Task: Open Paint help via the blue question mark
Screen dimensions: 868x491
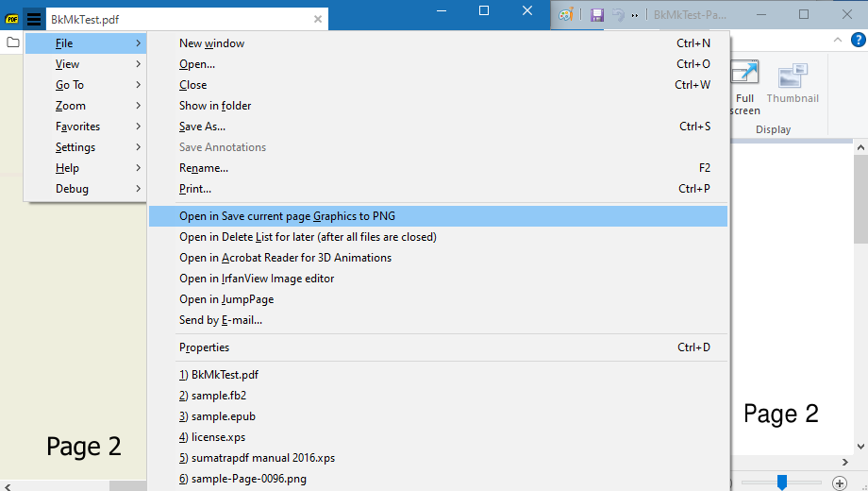Action: [x=858, y=40]
